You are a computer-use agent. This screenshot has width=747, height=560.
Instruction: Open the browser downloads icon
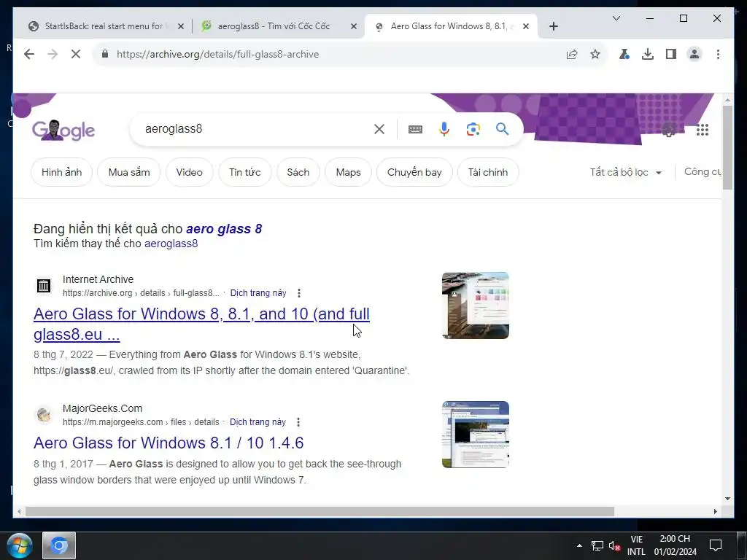click(x=648, y=54)
